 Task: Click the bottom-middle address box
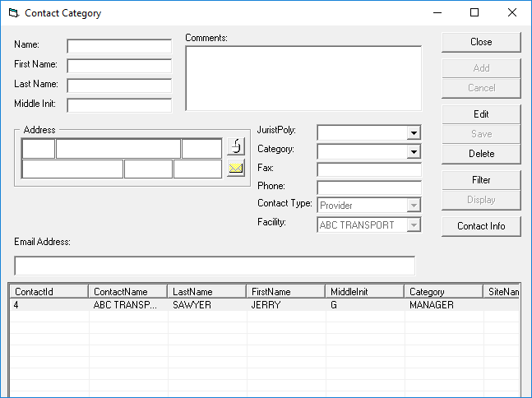pyautogui.click(x=148, y=169)
